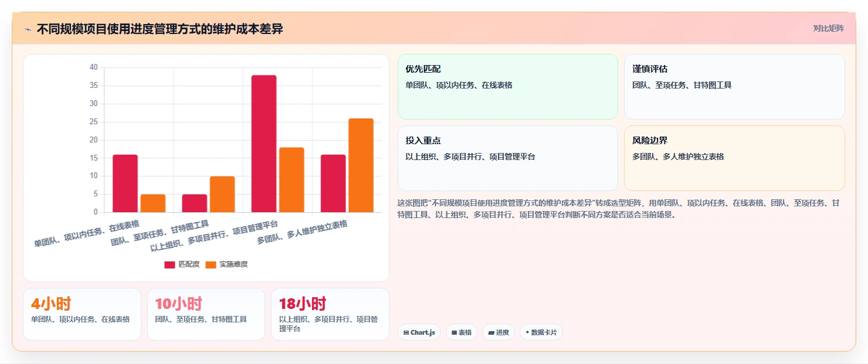Image resolution: width=868 pixels, height=364 pixels.
Task: Click the orange bar for 项目管理平台
Action: click(x=291, y=180)
